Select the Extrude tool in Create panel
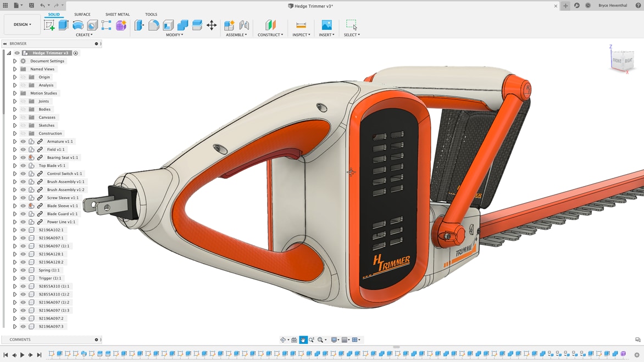The height and width of the screenshot is (362, 644). [x=63, y=24]
